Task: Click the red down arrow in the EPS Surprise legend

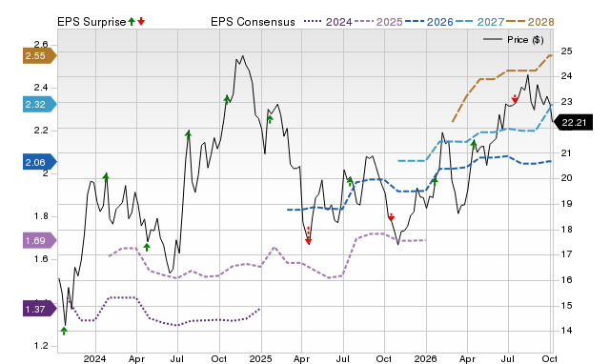Action: coord(141,22)
